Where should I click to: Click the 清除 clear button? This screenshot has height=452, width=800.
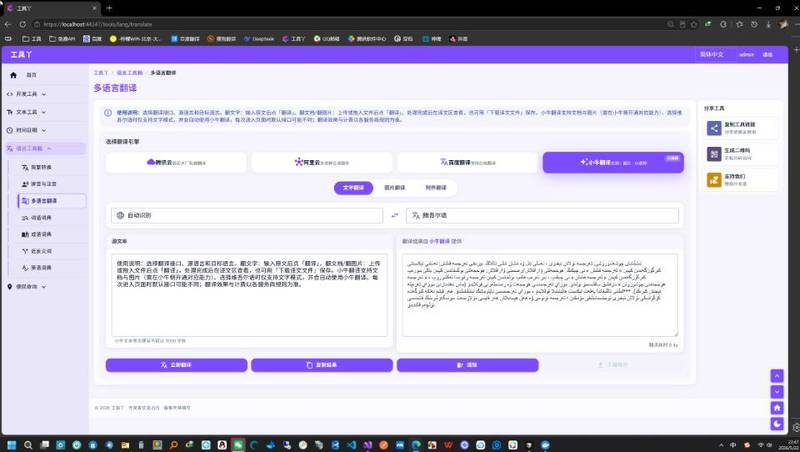click(467, 365)
